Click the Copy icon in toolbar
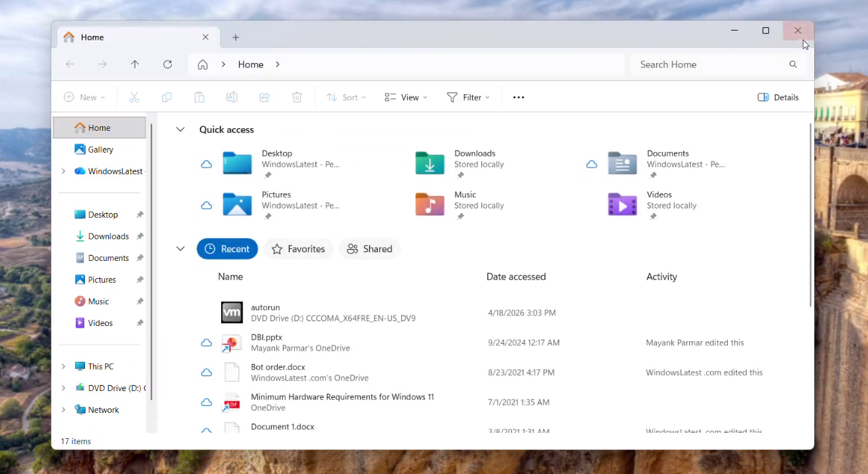 click(x=167, y=98)
